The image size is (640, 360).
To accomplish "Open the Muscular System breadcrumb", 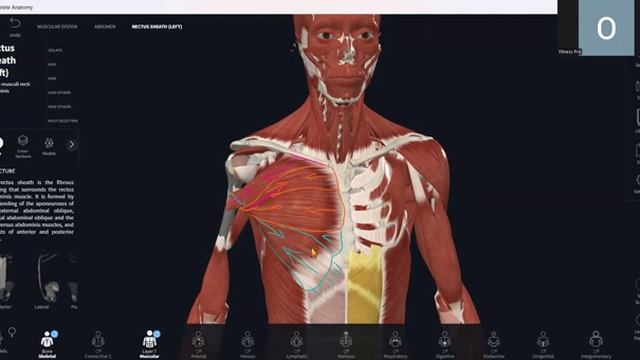I will [x=57, y=27].
